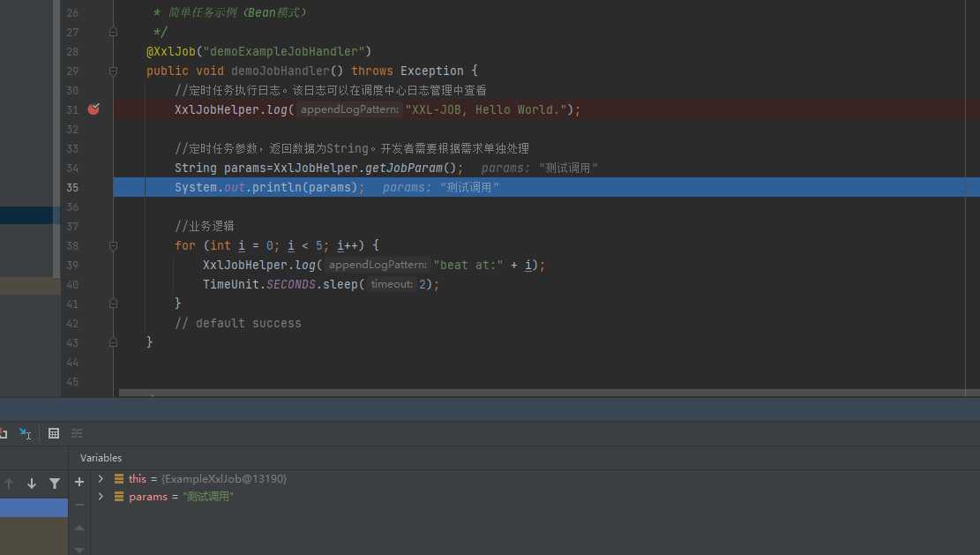Click the Run to Cursor debug icon
The image size is (980, 555).
tap(26, 433)
